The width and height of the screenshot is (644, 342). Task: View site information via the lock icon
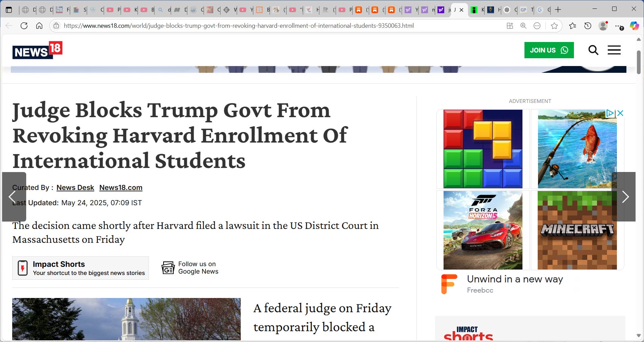[57, 26]
